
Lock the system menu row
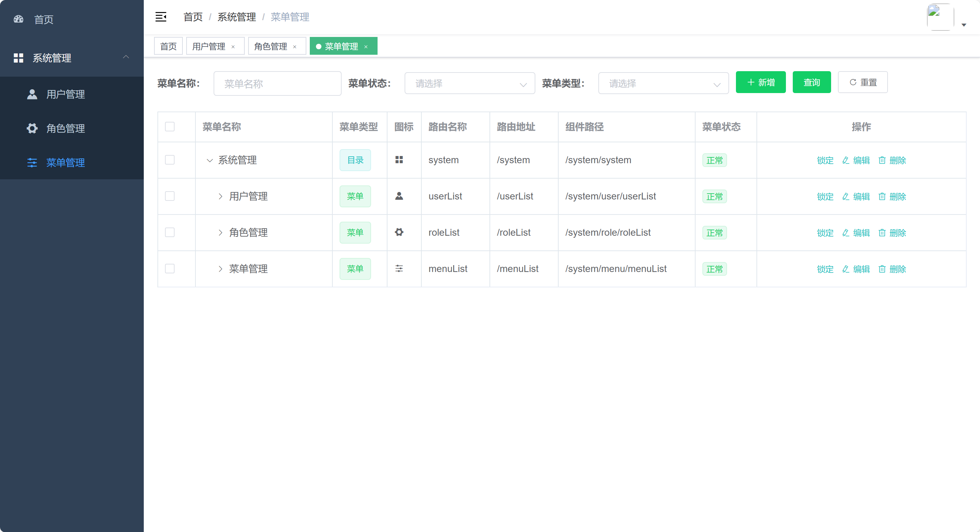tap(825, 160)
